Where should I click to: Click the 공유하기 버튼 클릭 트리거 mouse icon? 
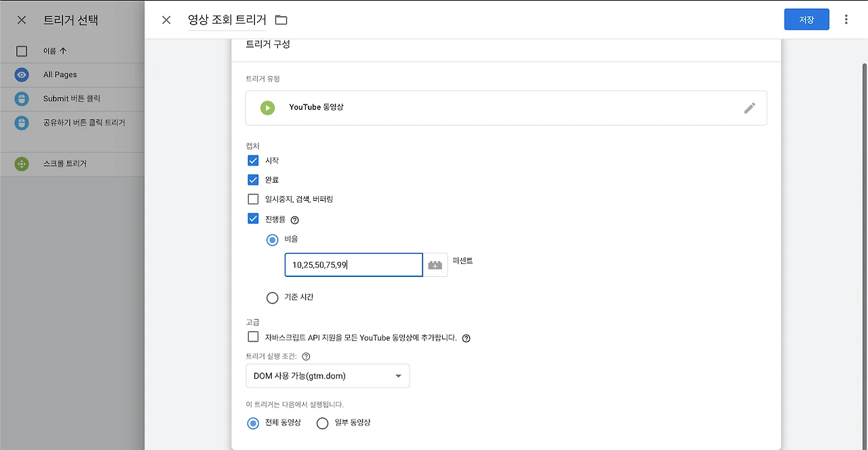click(22, 123)
